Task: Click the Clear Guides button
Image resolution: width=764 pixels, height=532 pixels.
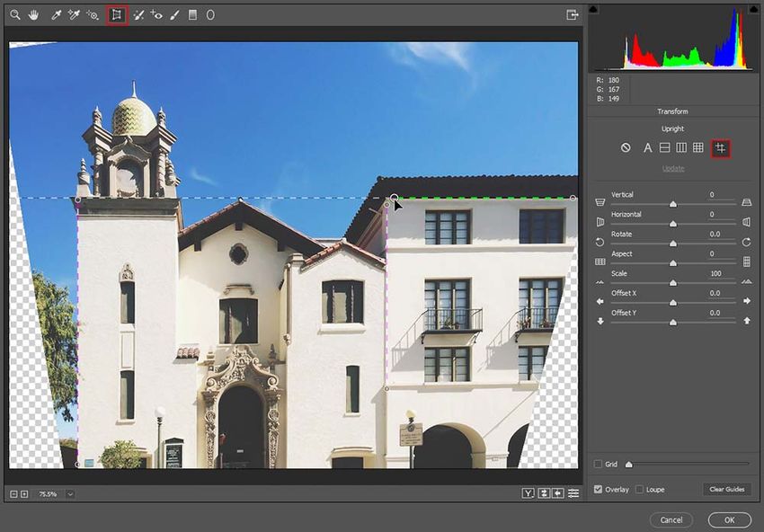Action: pyautogui.click(x=727, y=489)
